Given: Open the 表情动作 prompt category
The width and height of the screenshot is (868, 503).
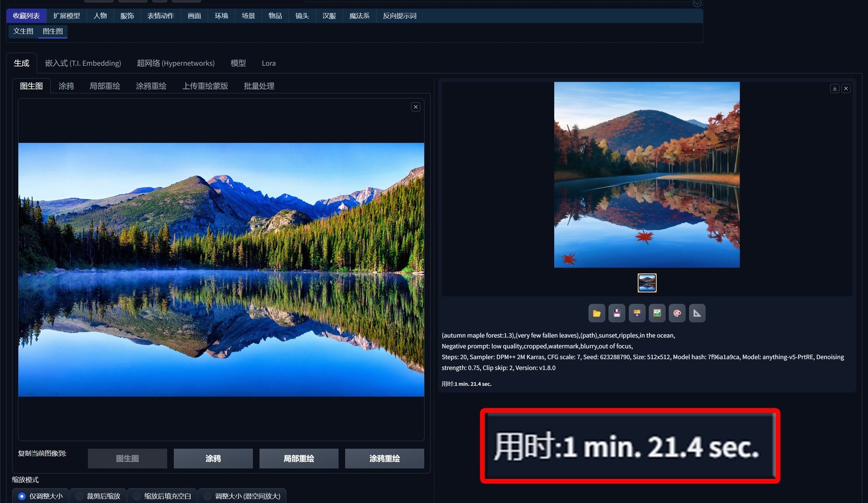Looking at the screenshot, I should click(x=161, y=16).
